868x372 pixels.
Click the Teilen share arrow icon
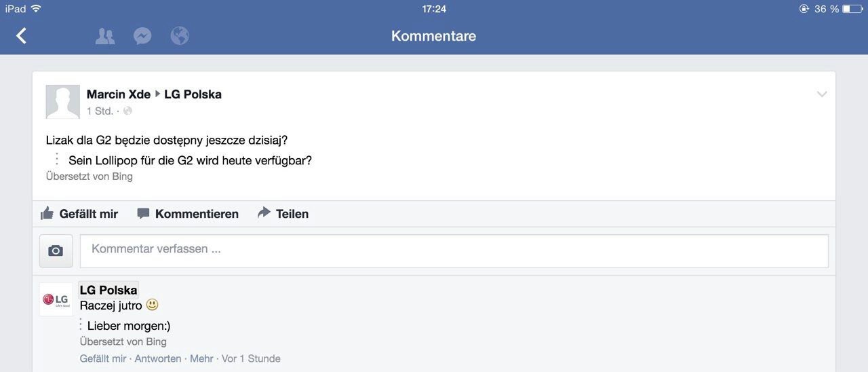(264, 213)
